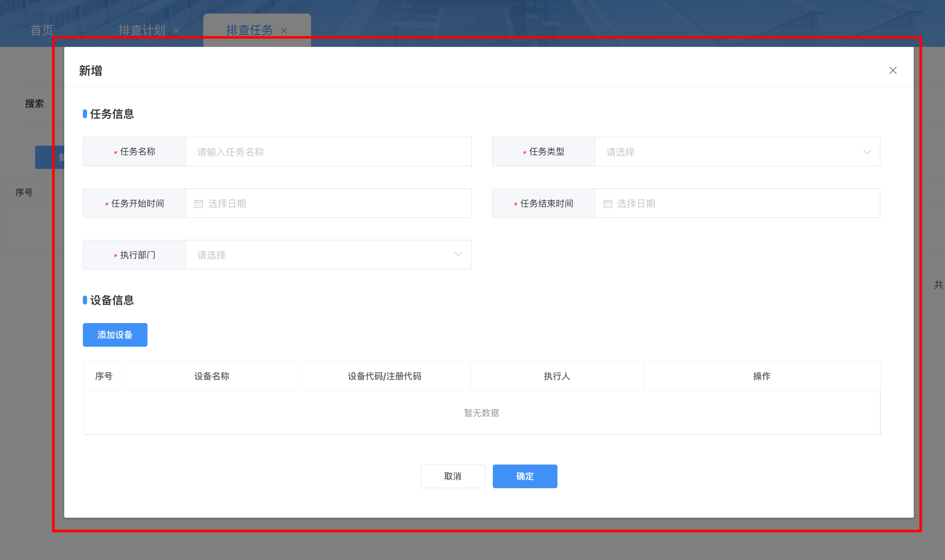This screenshot has width=945, height=560.
Task: Click the 设备名称 column header
Action: click(x=212, y=376)
